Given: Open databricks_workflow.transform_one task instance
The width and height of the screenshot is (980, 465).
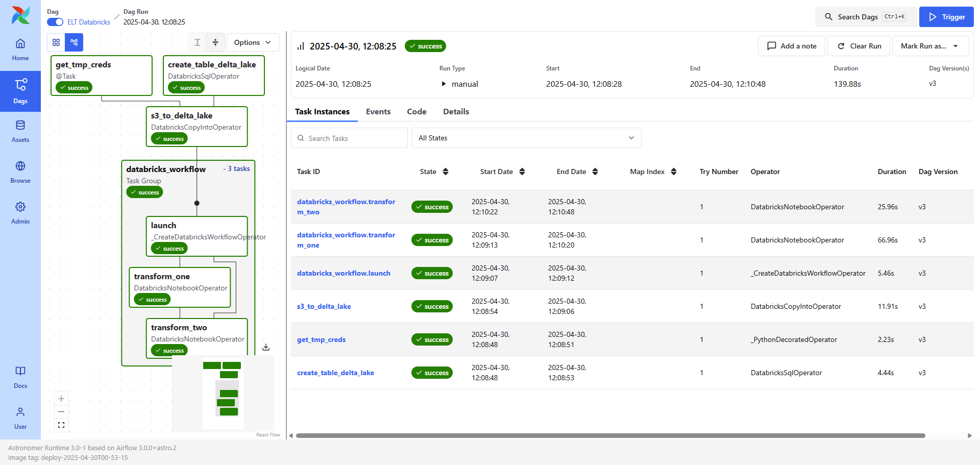Looking at the screenshot, I should tap(346, 240).
